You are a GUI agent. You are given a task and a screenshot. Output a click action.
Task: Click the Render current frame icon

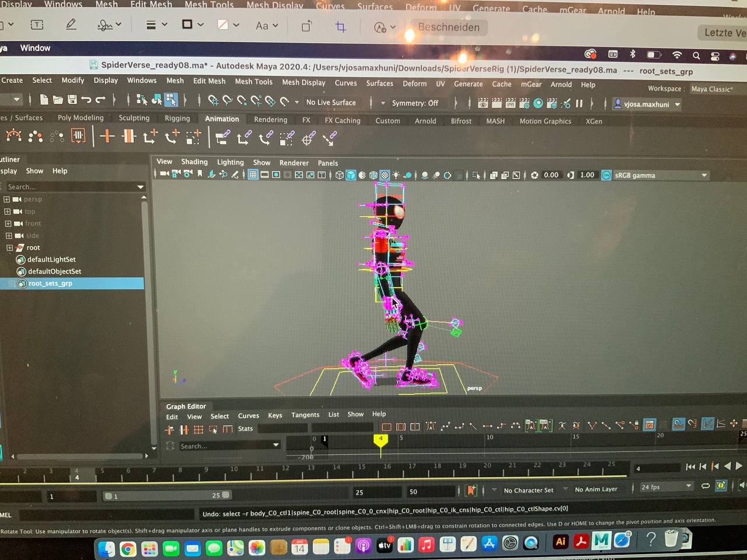pos(497,103)
